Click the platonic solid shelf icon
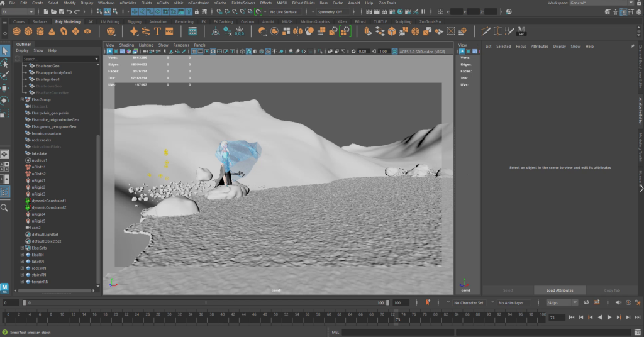This screenshot has height=337, width=644. [x=111, y=31]
